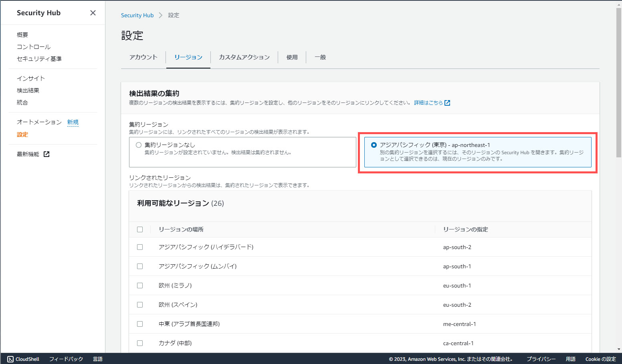The image size is (622, 364).
Task: Close the Security Hub side navigation panel
Action: 93,13
